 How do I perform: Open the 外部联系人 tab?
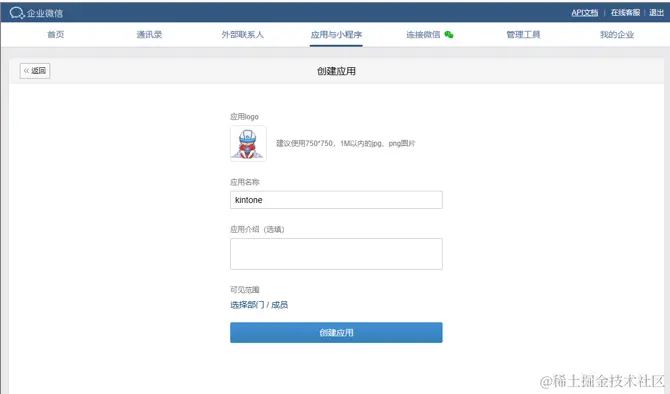point(242,35)
